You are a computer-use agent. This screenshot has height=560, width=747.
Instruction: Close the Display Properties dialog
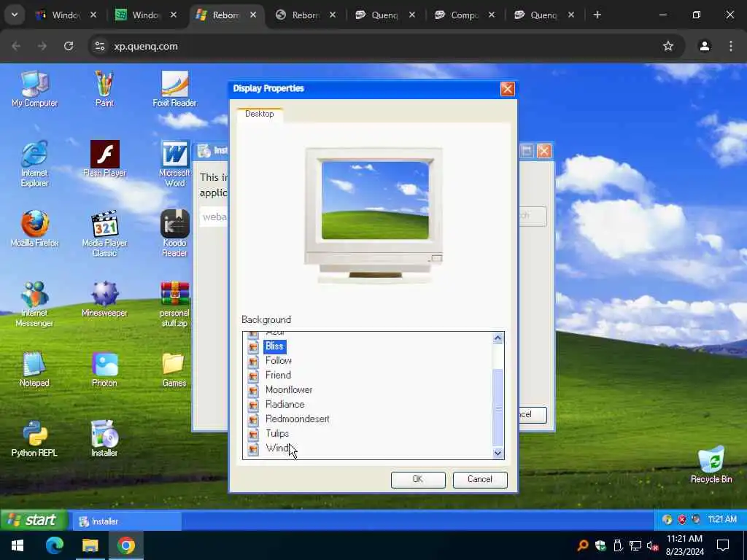[508, 89]
